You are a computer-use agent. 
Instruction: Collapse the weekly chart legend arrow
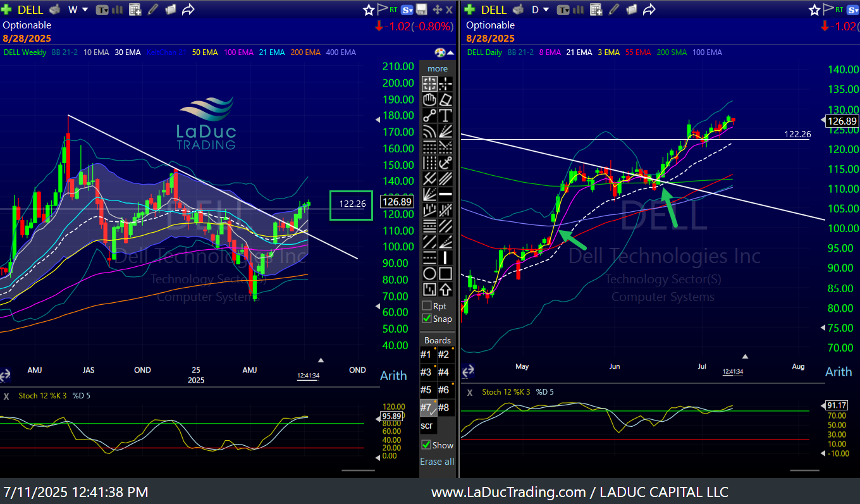[450, 52]
